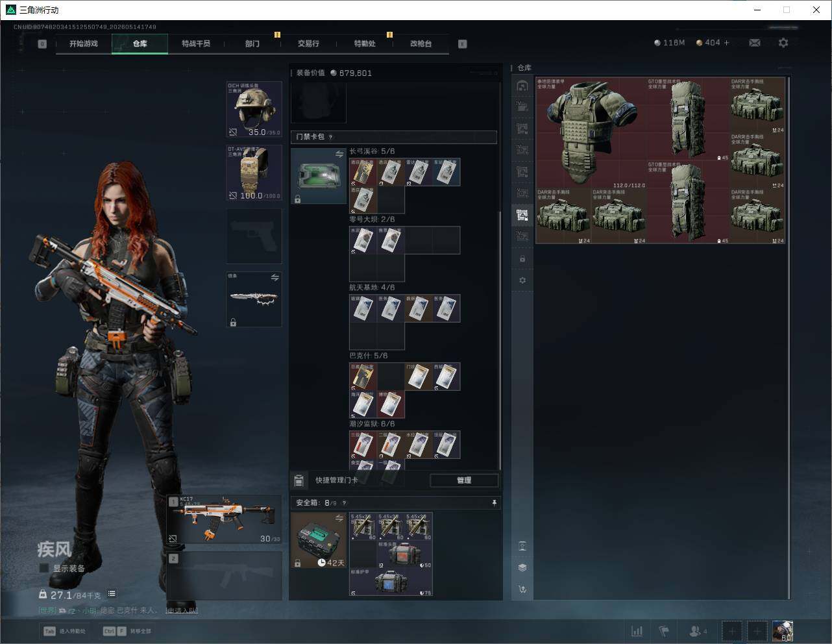Click the first empty teammate slot plus
Image resolution: width=832 pixels, height=644 pixels.
tap(732, 631)
